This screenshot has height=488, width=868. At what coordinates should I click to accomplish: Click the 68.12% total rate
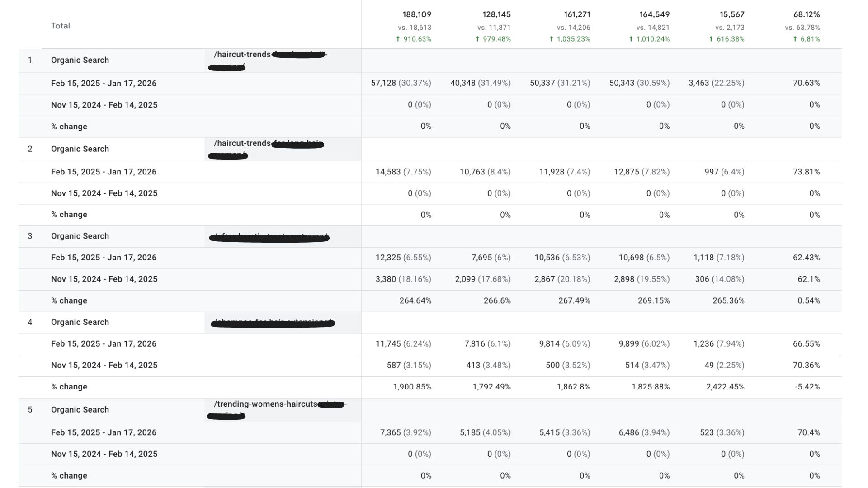pyautogui.click(x=806, y=15)
